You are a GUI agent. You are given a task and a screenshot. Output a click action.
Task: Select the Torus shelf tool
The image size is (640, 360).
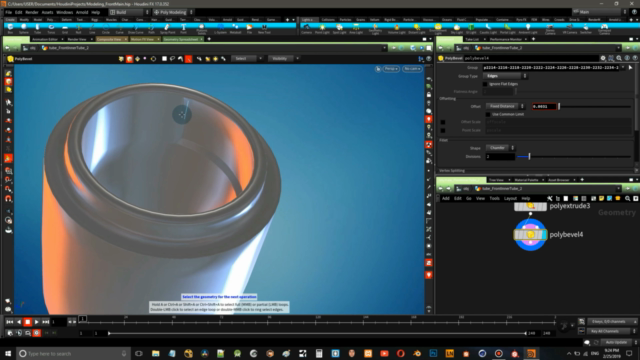(x=51, y=29)
